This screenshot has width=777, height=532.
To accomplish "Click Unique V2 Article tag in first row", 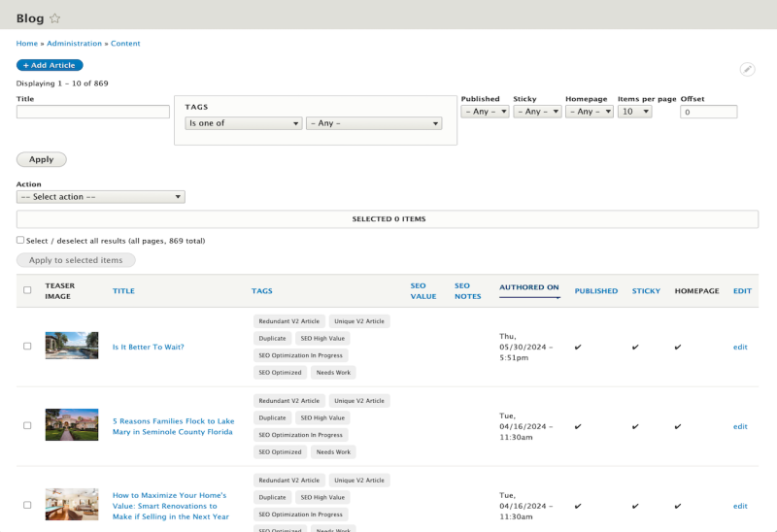I will point(359,321).
